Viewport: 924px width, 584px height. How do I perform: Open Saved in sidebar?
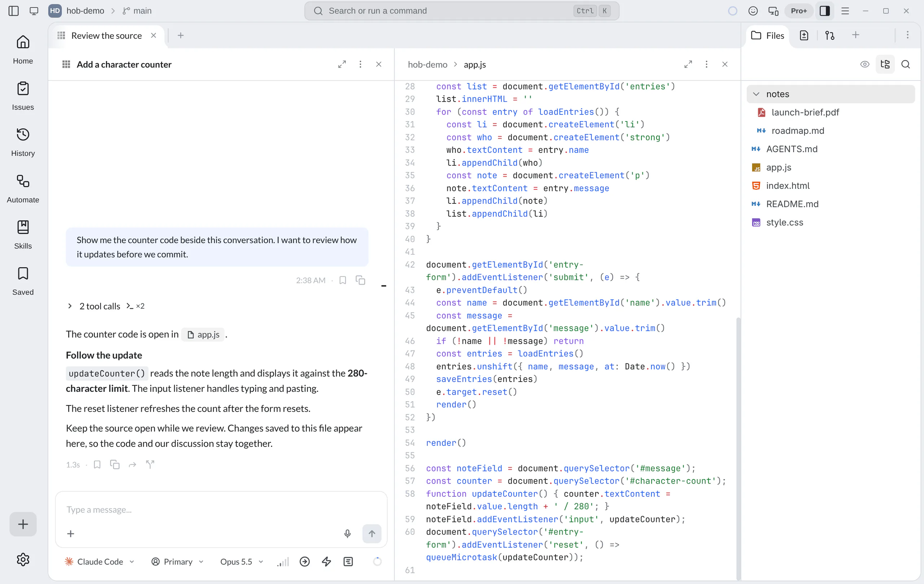23,281
